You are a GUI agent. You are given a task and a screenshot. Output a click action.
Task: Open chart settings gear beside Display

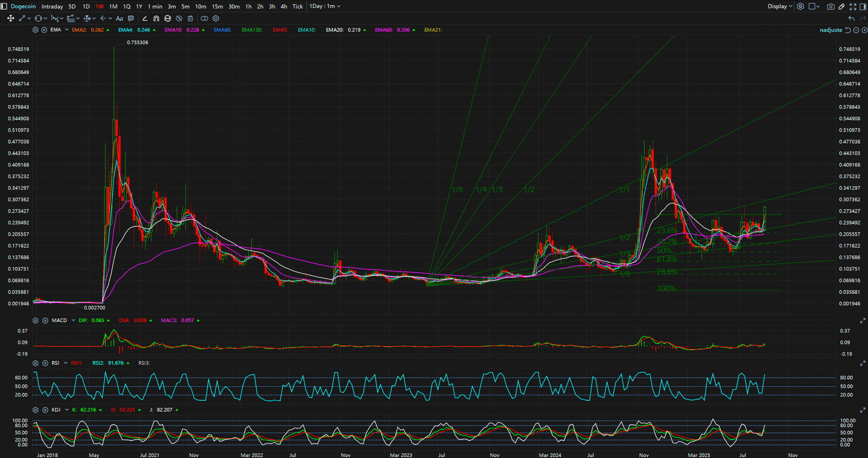800,7
